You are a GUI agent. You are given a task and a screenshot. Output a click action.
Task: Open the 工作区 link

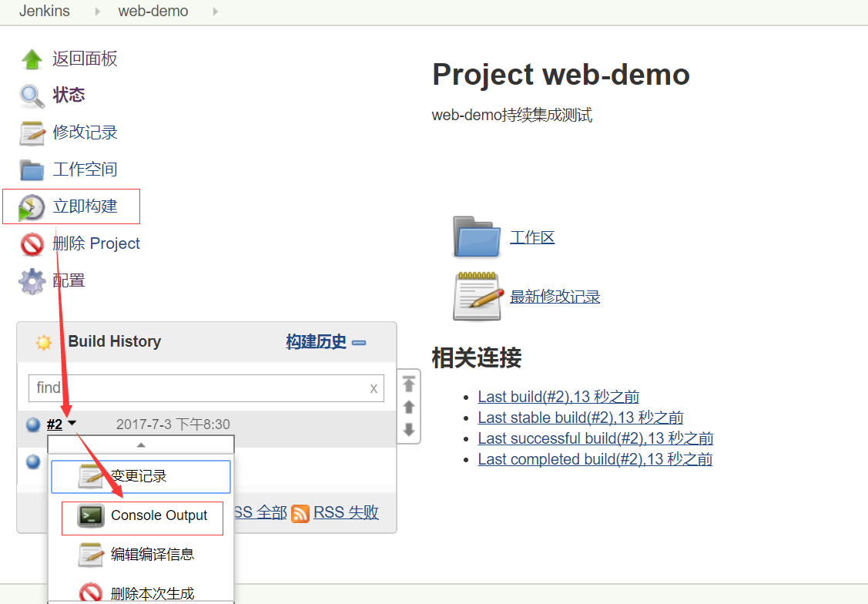coord(532,237)
